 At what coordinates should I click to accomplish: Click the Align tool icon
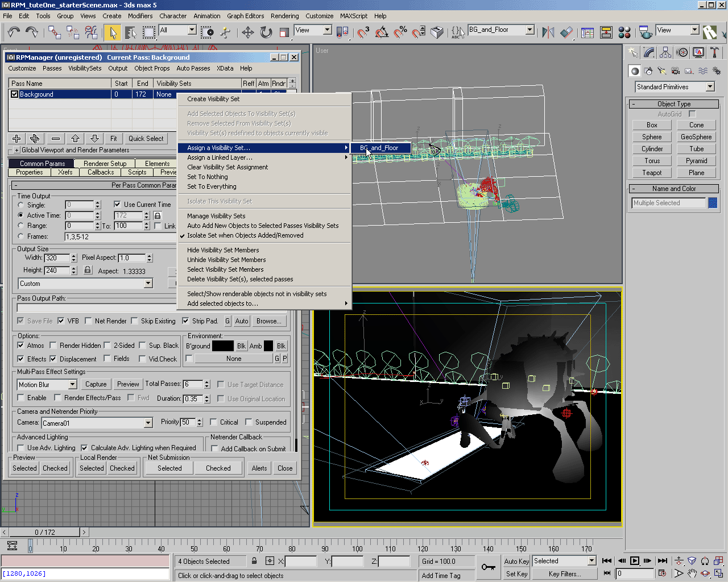[x=566, y=32]
